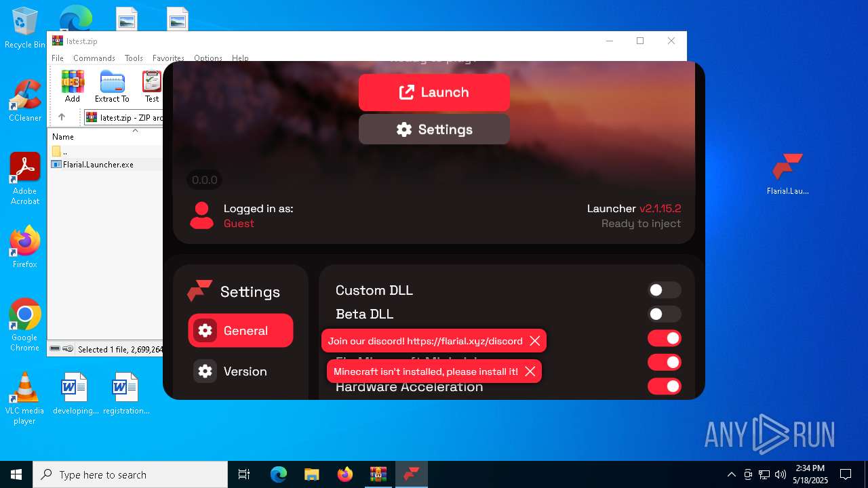Open the notification center icon
The height and width of the screenshot is (488, 868).
click(x=846, y=474)
